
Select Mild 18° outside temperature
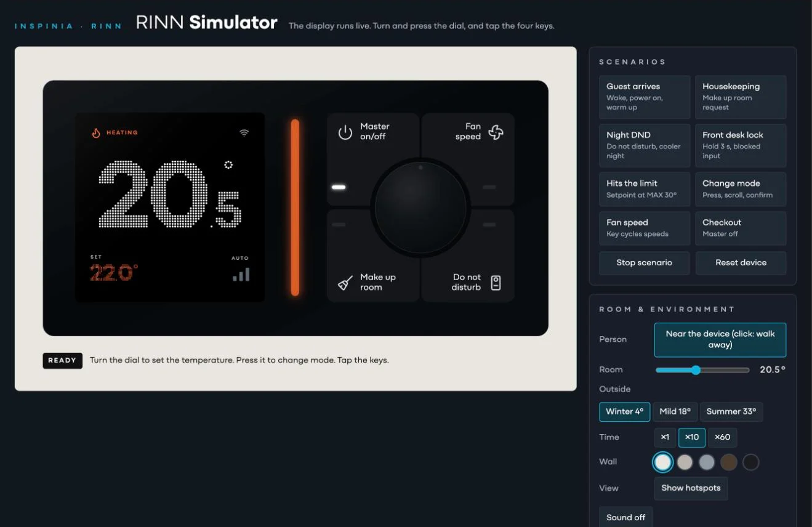pyautogui.click(x=675, y=411)
